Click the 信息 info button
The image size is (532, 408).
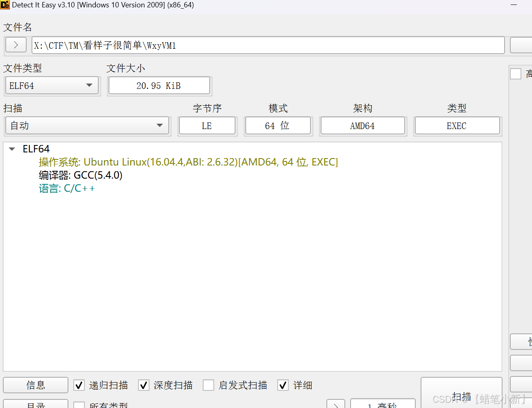[x=36, y=385]
